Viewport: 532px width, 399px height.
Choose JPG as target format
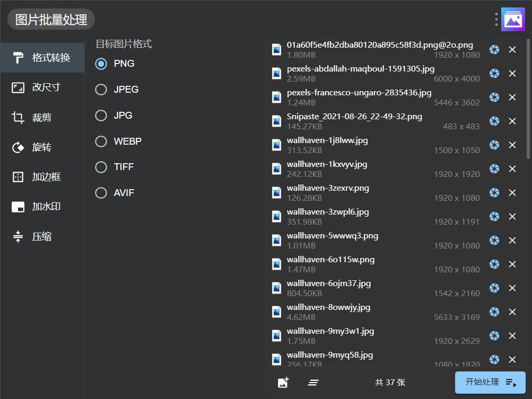point(101,116)
